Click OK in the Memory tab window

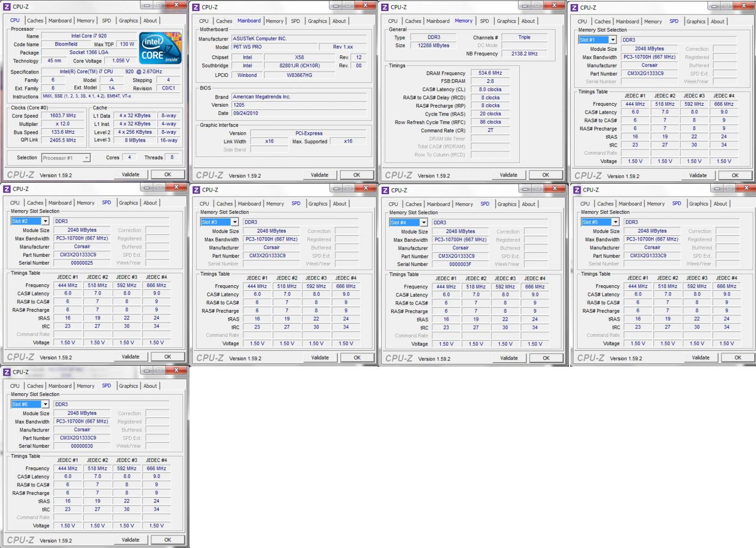pyautogui.click(x=546, y=175)
